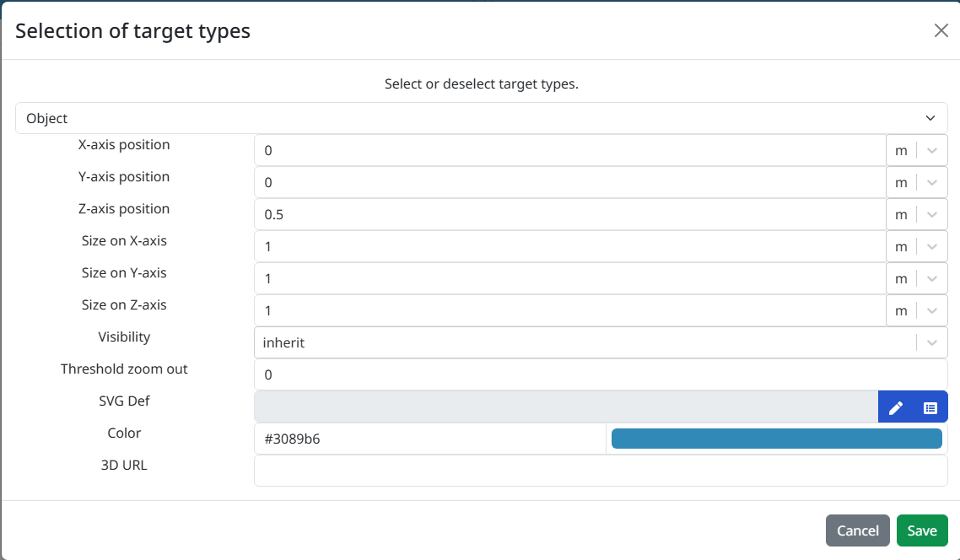Click the pencil edit icon for SVG Def
960x560 pixels.
[x=896, y=407]
